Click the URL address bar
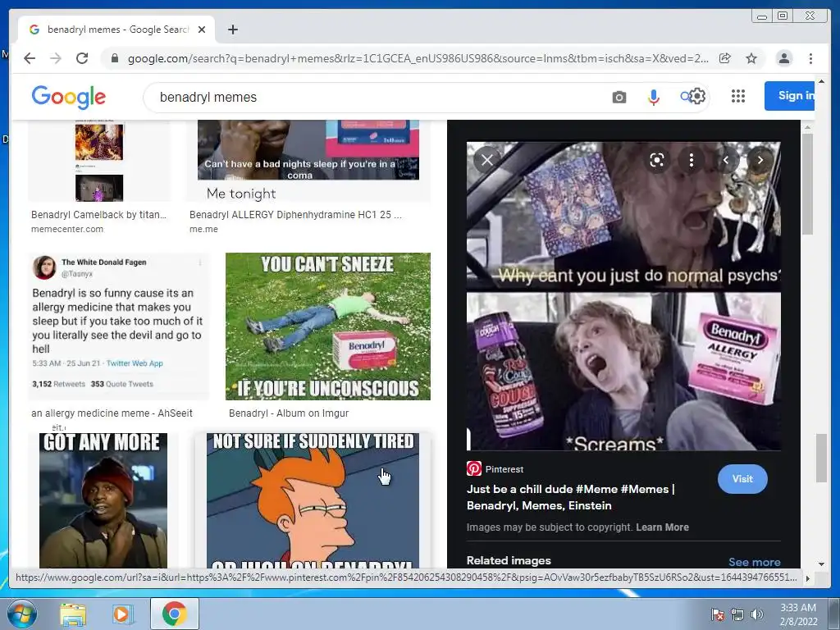The width and height of the screenshot is (840, 630). coord(418,58)
